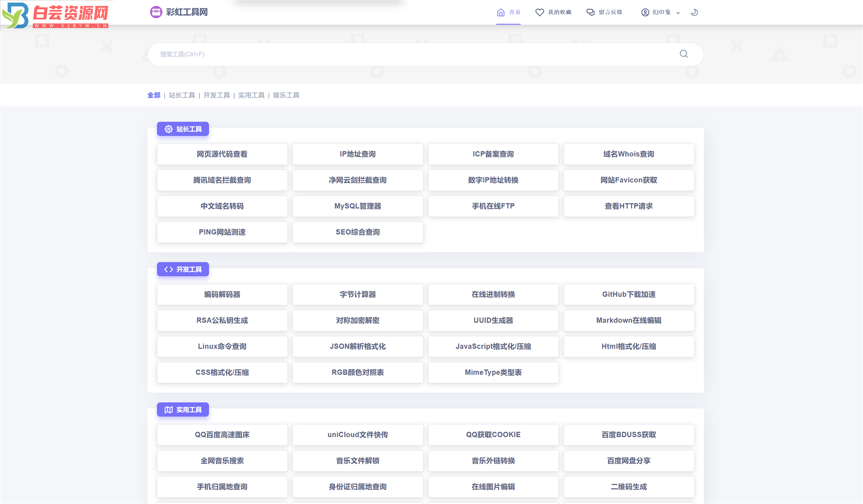Open 网页源代码查看 tool
Screen dimensions: 863x504
click(222, 154)
